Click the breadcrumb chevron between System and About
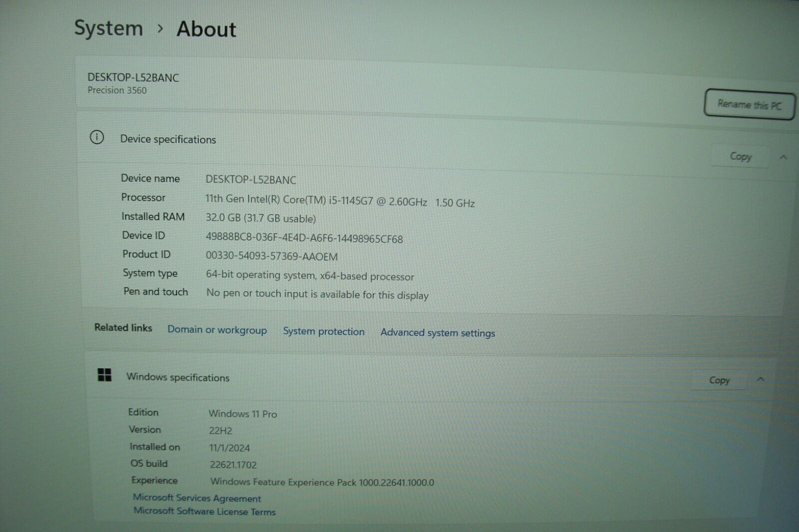The image size is (799, 532). tap(160, 30)
